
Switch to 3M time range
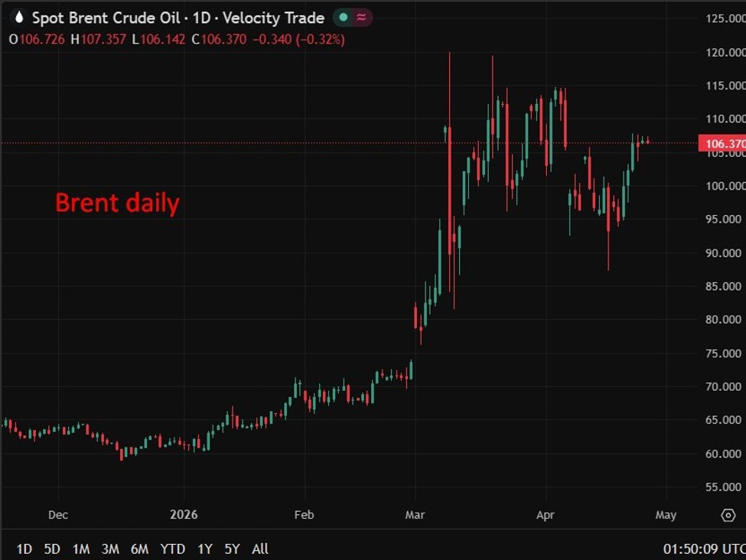(x=110, y=549)
